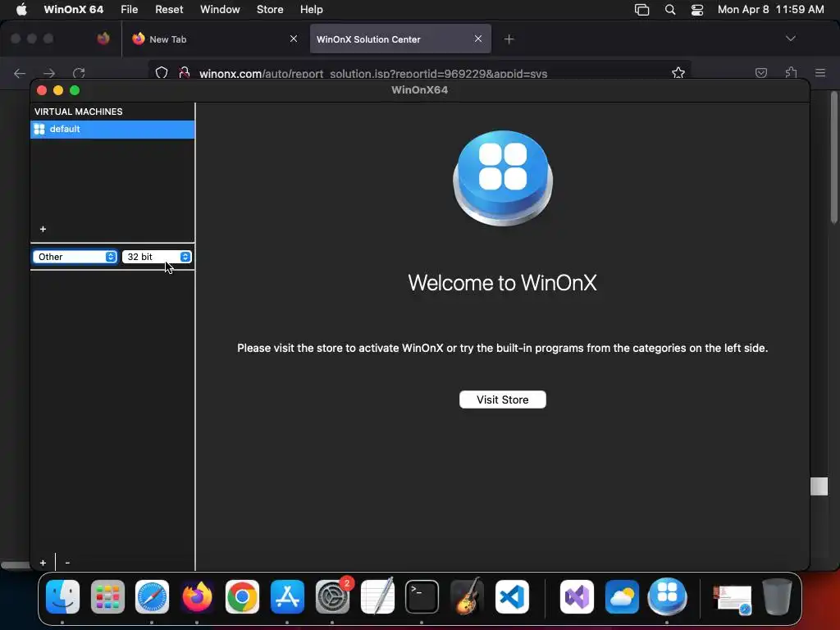Screen dimensions: 840x630
Task: Click the menu bar date and time
Action: pos(770,10)
